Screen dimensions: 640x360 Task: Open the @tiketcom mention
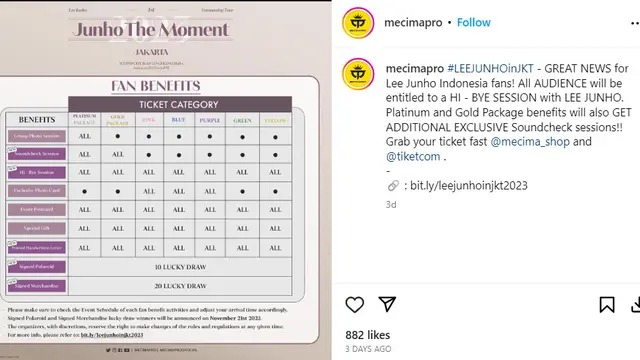click(x=413, y=156)
